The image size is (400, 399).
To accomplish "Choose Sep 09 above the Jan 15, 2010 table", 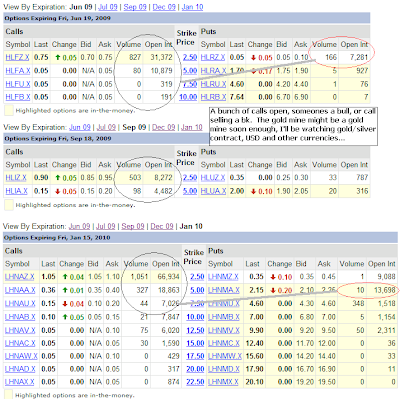I will [x=133, y=226].
